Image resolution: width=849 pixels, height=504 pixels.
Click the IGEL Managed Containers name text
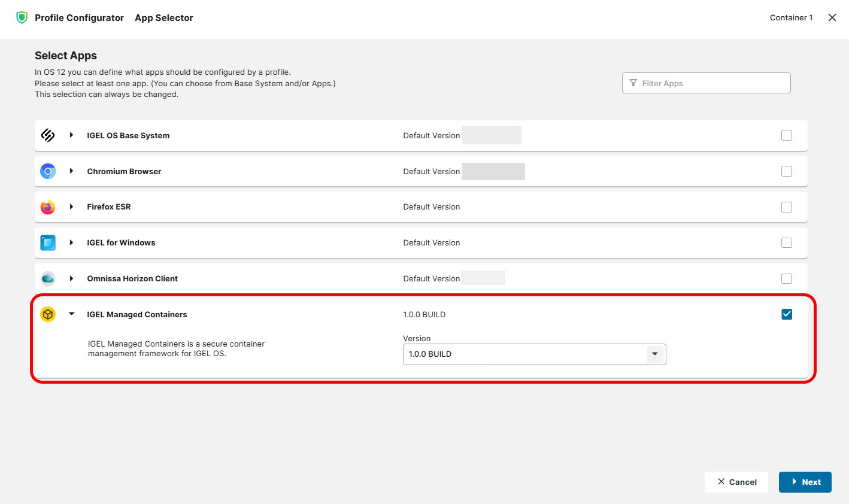tap(137, 314)
